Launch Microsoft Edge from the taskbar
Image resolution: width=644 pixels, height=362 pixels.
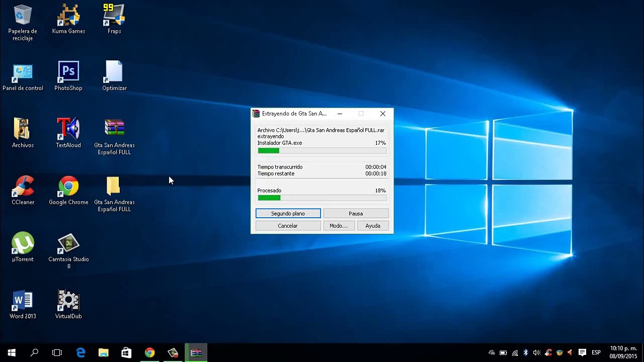click(x=80, y=352)
